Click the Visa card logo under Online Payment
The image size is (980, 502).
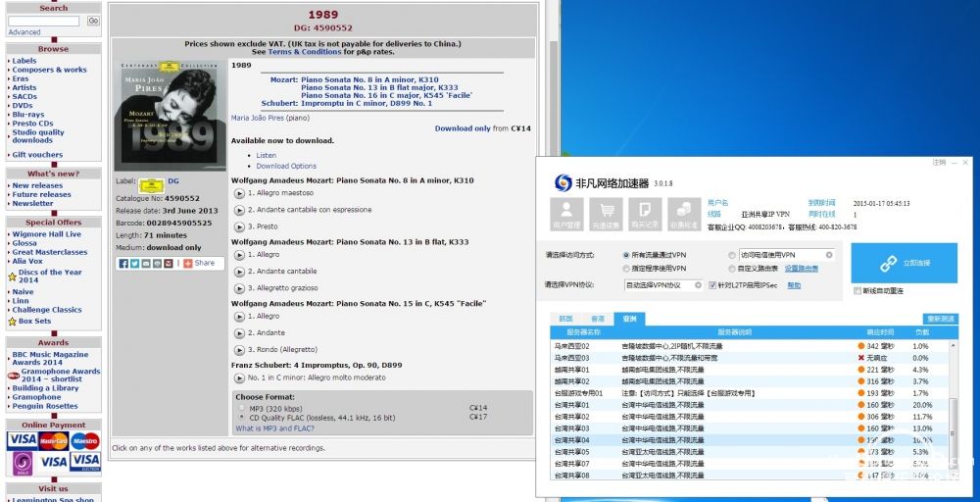point(22,440)
